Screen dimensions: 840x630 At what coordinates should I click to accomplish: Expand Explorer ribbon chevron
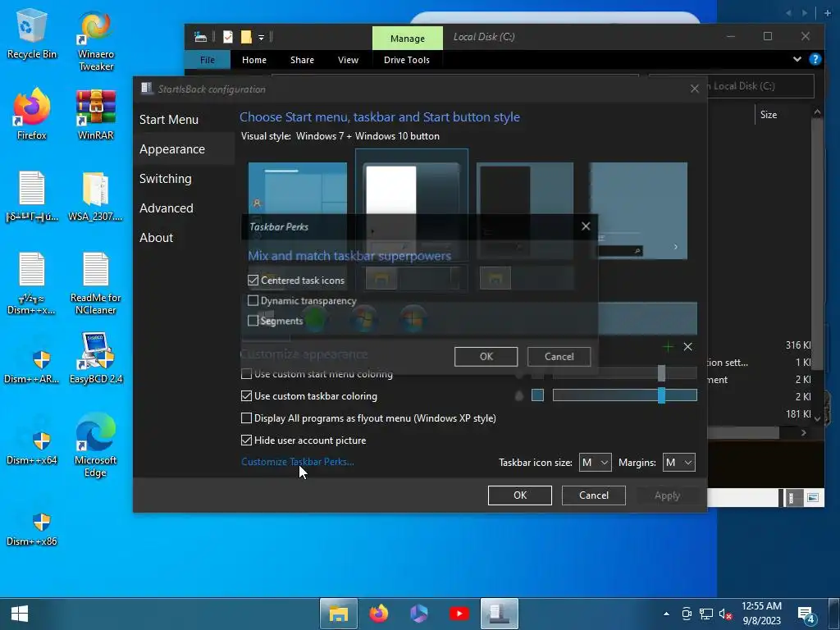(x=797, y=59)
